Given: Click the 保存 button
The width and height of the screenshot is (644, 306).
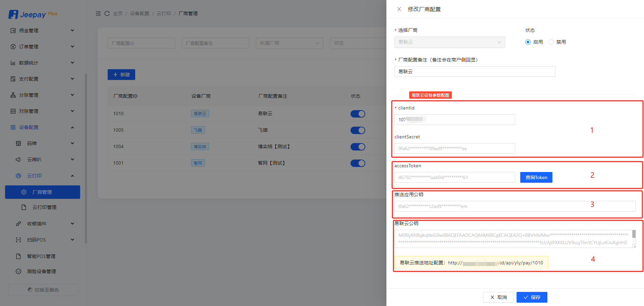Looking at the screenshot, I should click(532, 297).
